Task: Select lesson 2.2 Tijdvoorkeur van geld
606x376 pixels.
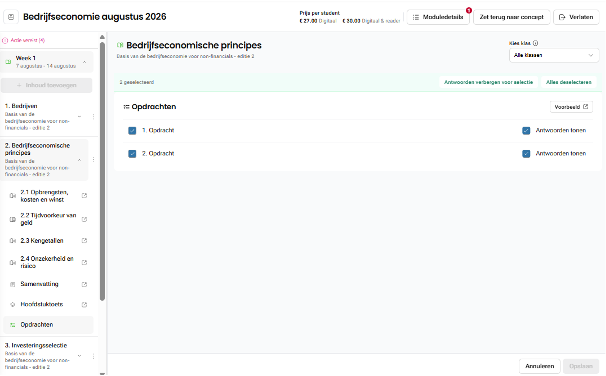Action: (48, 219)
